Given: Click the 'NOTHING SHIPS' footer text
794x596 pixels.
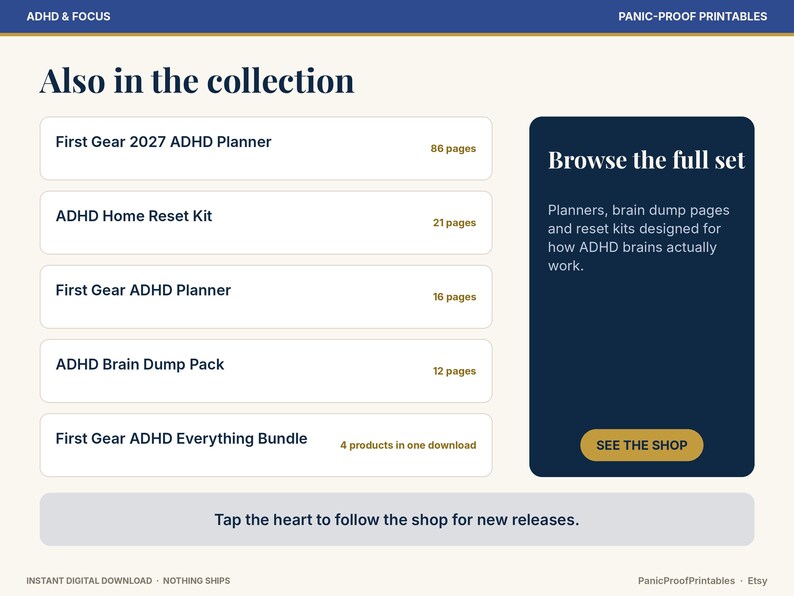Looking at the screenshot, I should [x=196, y=581].
